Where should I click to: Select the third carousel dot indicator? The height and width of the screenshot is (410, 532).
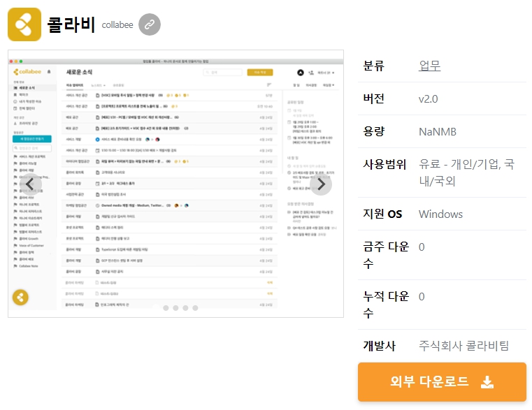(x=175, y=308)
